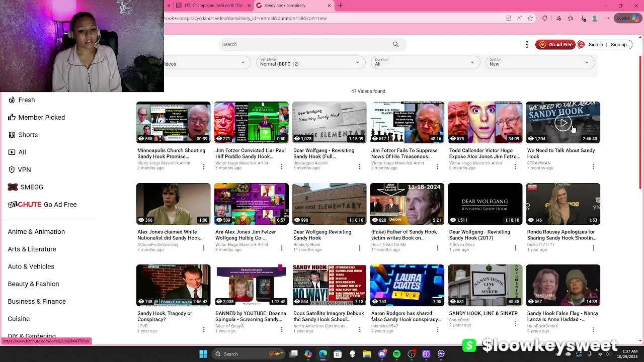
Task: Open the three-dot menu beside Go Ad Free
Action: (x=527, y=45)
